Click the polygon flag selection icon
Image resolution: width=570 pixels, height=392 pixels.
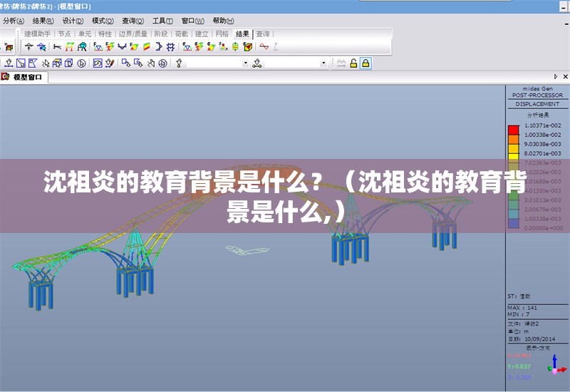coord(33,63)
